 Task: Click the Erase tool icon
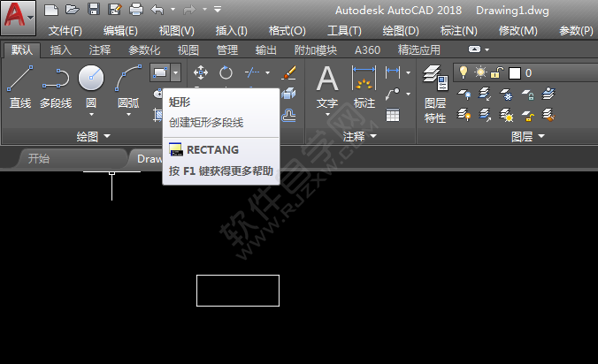(x=288, y=72)
